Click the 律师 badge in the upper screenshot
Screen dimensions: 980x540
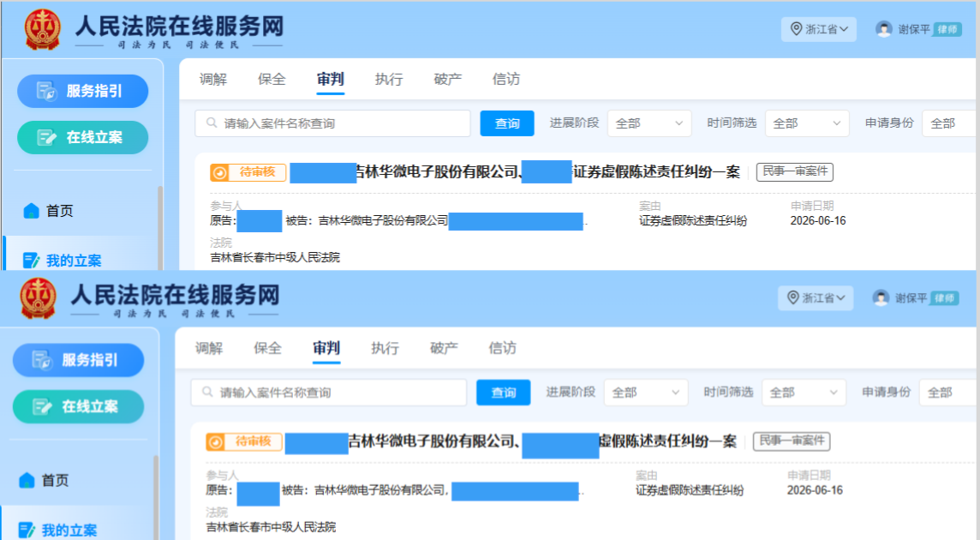coord(947,29)
